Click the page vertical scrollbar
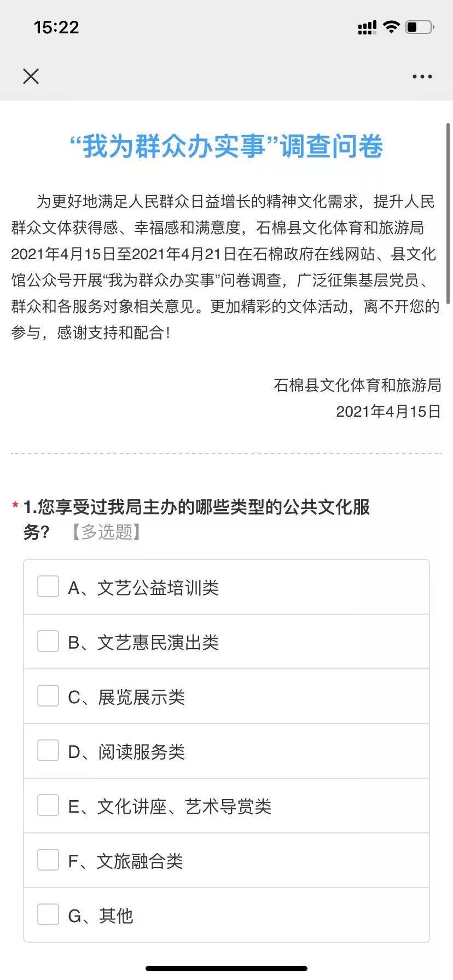This screenshot has width=453, height=980. click(449, 213)
